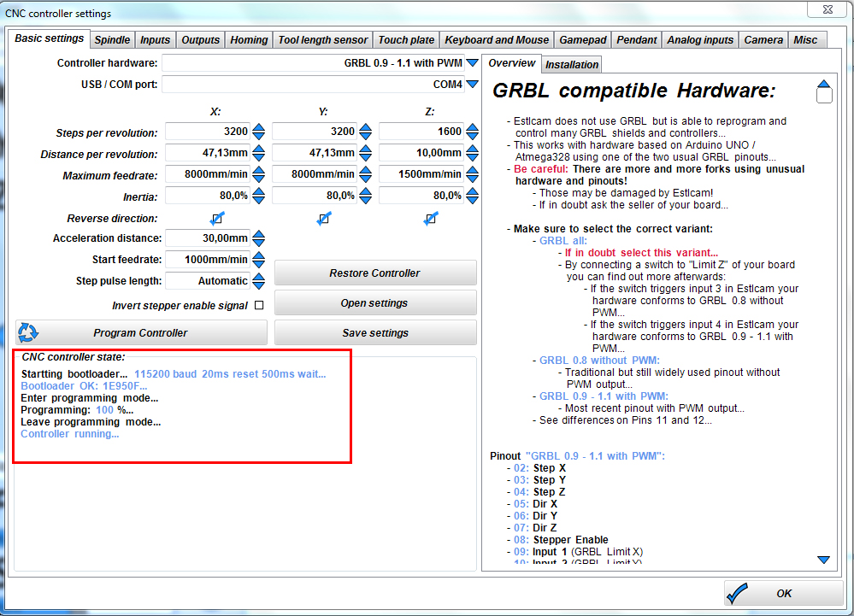Click the Program Controller refresh icon

pos(29,332)
